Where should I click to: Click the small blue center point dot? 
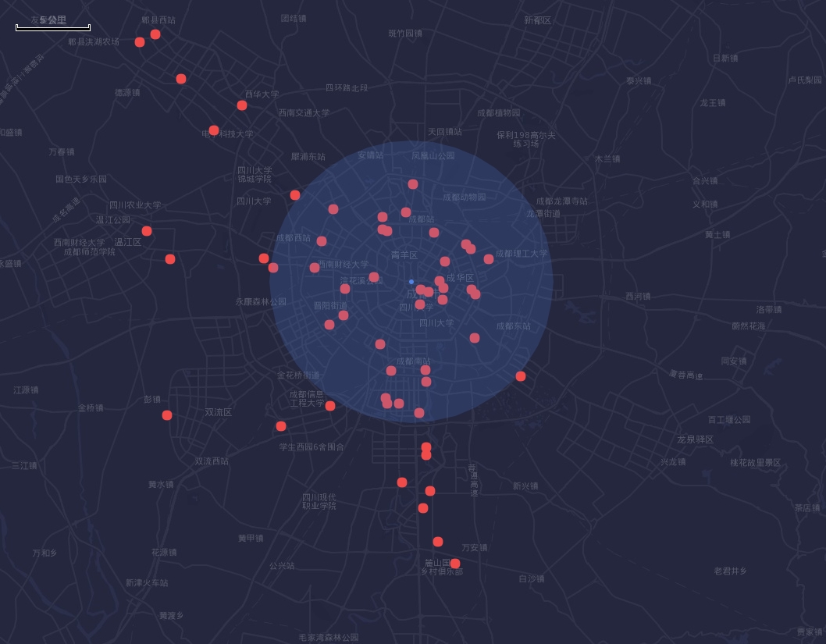coord(411,282)
